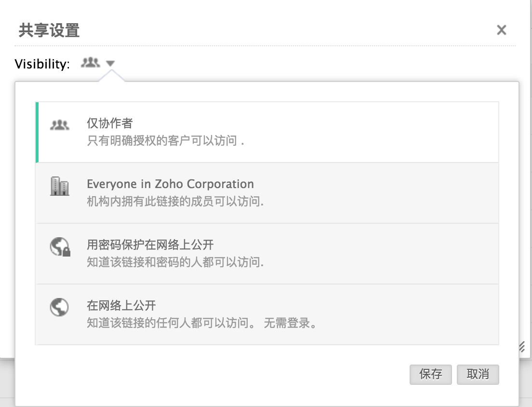Screen dimensions: 532x407
Task: Click description 知道该链接和密码的人都可以访问
Action: coord(175,263)
